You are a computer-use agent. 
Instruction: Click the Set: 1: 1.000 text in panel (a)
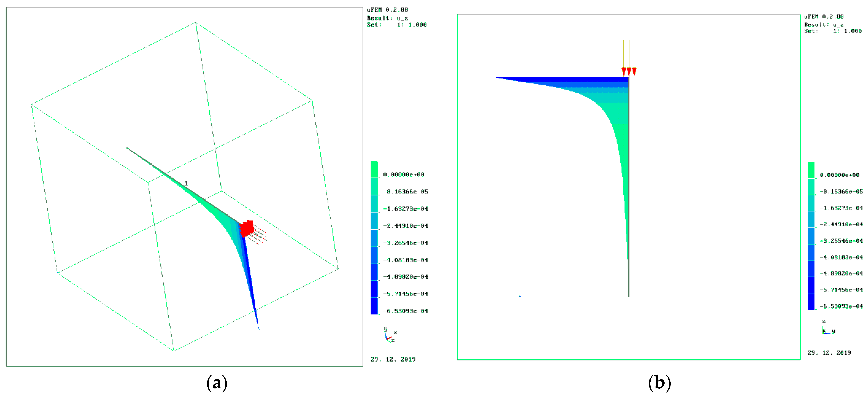coord(396,25)
